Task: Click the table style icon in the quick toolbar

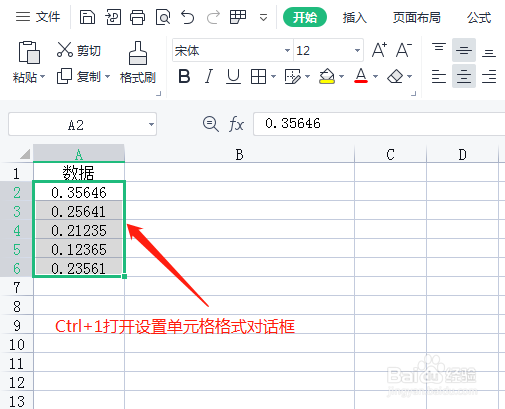Action: pyautogui.click(x=238, y=17)
